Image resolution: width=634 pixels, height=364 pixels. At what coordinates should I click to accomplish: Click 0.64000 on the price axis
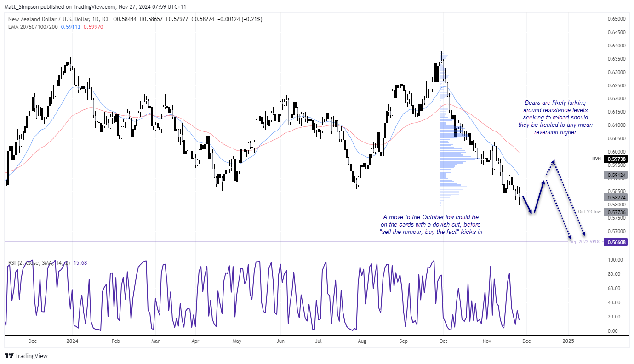(616, 46)
